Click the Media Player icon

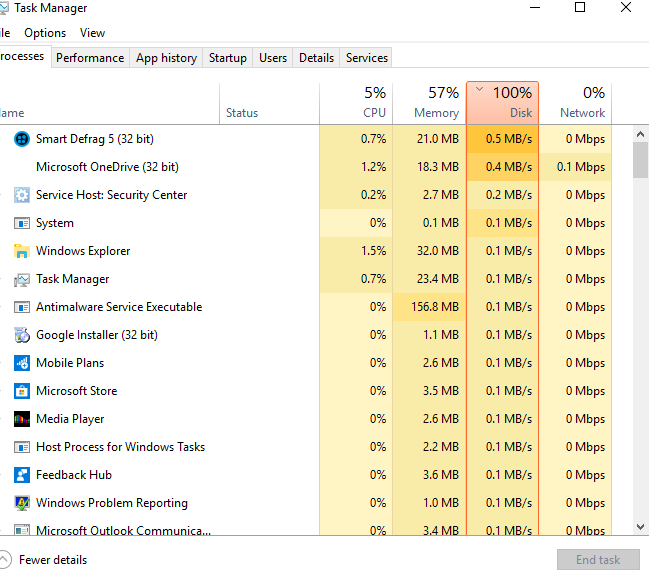pos(22,419)
